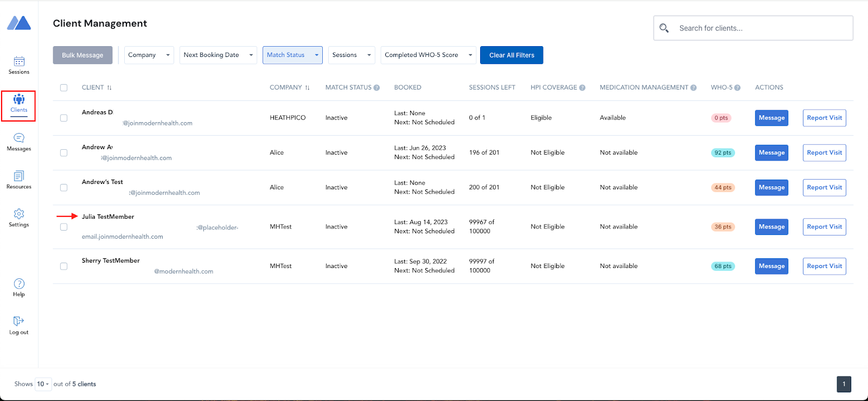The image size is (868, 401).
Task: Click Report Visit for Andreas D
Action: point(824,118)
